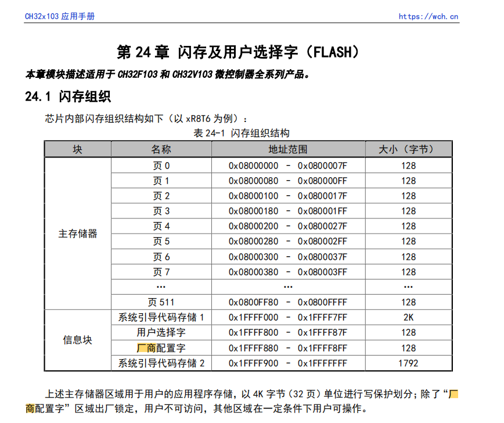Click the 大小（字节） column header
Viewport: 504px width, 423px height.
point(408,149)
